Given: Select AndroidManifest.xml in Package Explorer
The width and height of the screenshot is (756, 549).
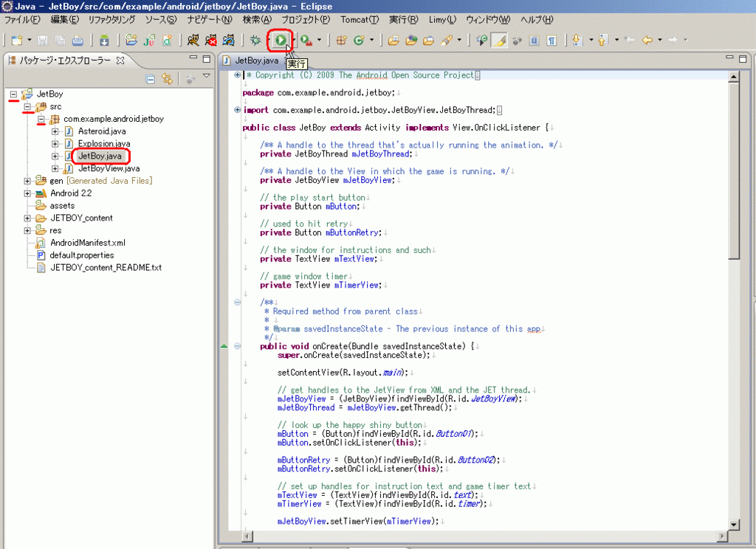Looking at the screenshot, I should click(88, 243).
